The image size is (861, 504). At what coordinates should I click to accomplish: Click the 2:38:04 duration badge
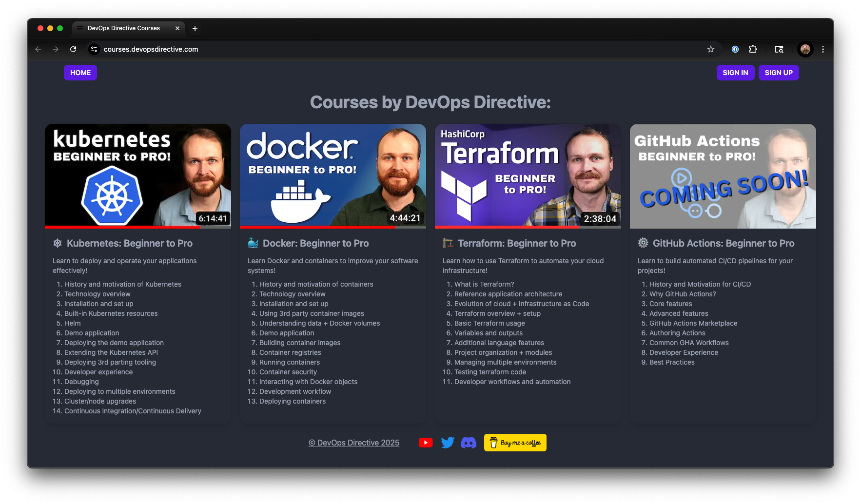tap(600, 219)
